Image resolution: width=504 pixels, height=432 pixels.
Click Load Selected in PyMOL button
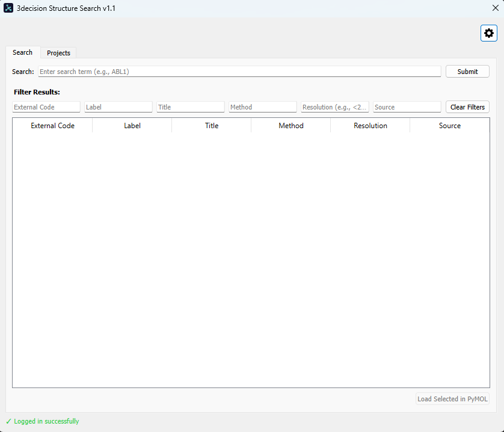coord(452,399)
